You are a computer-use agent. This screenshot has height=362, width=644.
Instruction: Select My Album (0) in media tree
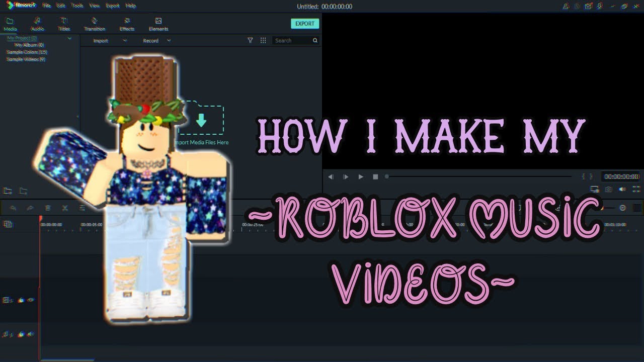click(29, 45)
